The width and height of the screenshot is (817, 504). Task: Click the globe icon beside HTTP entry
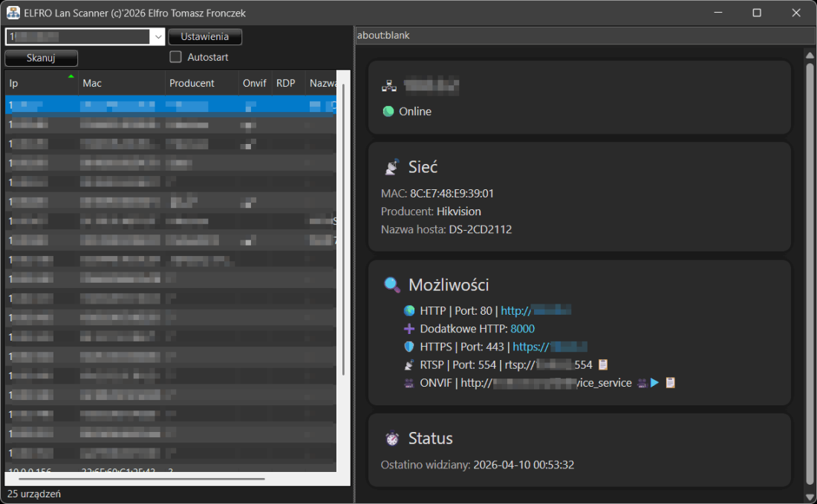pos(408,311)
